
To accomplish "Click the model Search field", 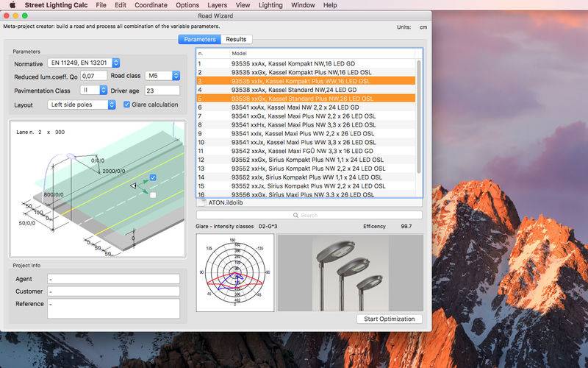I will [x=309, y=215].
